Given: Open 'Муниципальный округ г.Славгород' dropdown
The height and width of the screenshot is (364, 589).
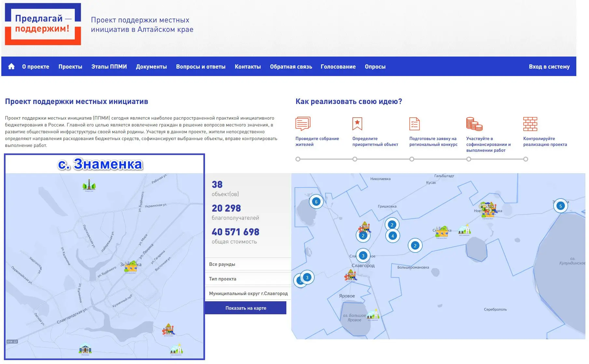Looking at the screenshot, I should click(248, 293).
